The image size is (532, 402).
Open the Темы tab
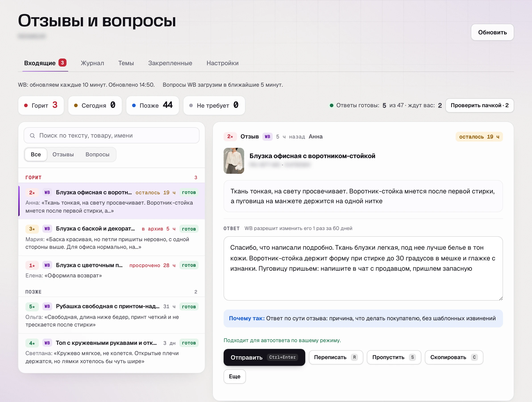pyautogui.click(x=126, y=63)
